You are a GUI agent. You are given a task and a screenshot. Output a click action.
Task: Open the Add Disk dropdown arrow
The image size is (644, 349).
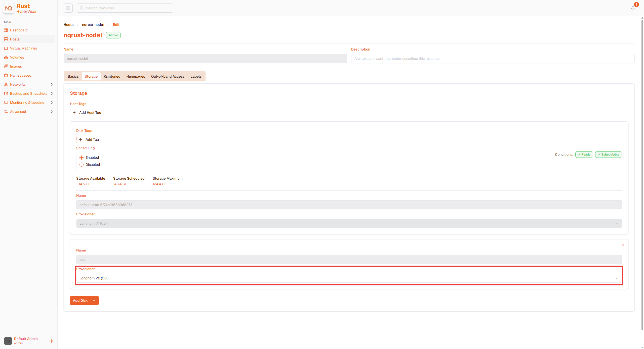pos(94,301)
